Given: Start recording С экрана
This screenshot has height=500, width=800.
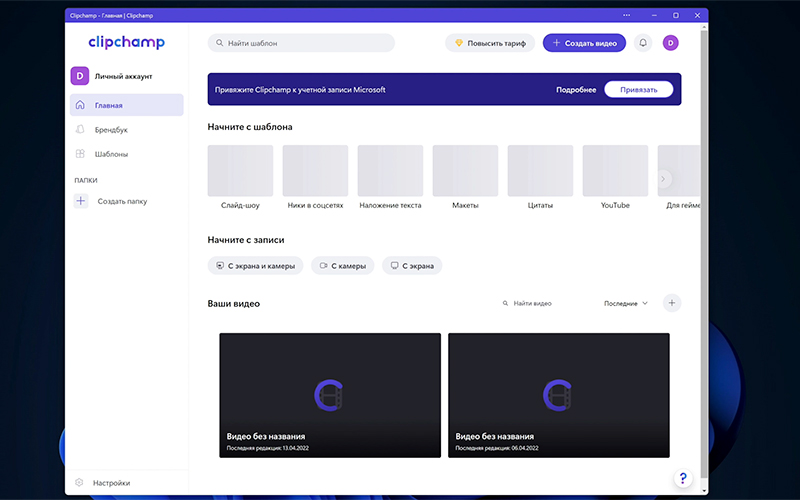Looking at the screenshot, I should coord(412,265).
